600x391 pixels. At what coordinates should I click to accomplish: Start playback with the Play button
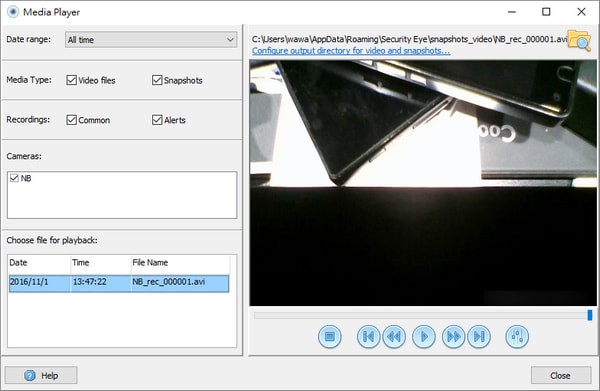coord(424,337)
